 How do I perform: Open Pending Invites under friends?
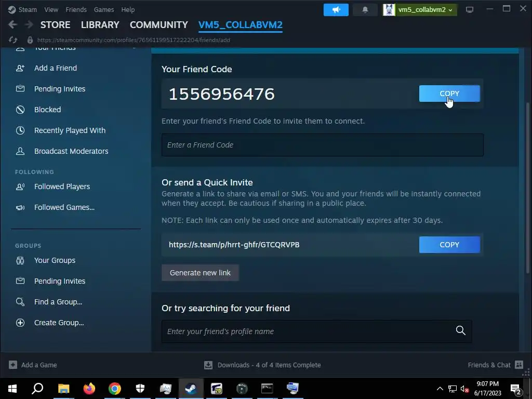point(60,89)
